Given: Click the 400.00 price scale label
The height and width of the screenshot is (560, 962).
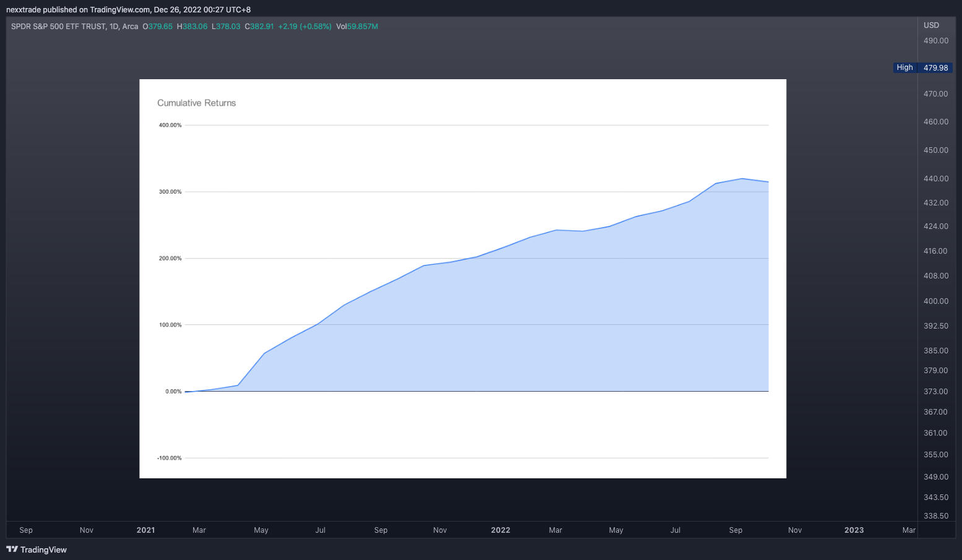Looking at the screenshot, I should (x=936, y=301).
